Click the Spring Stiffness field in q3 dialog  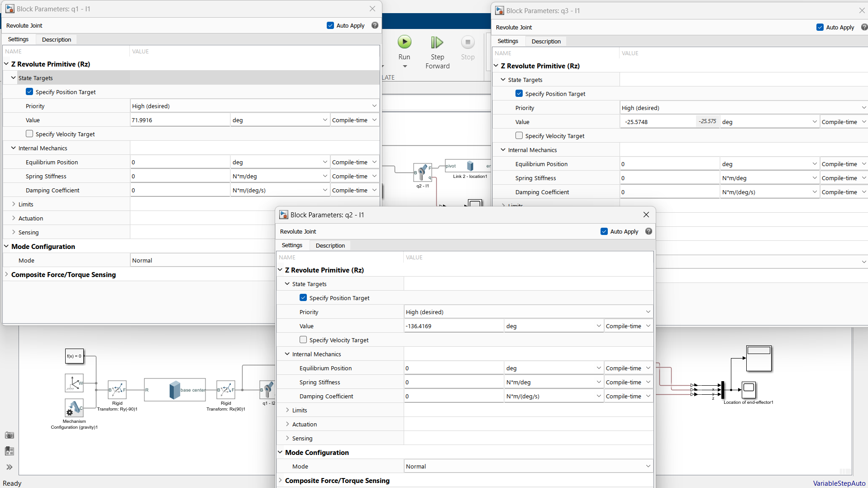click(x=670, y=178)
